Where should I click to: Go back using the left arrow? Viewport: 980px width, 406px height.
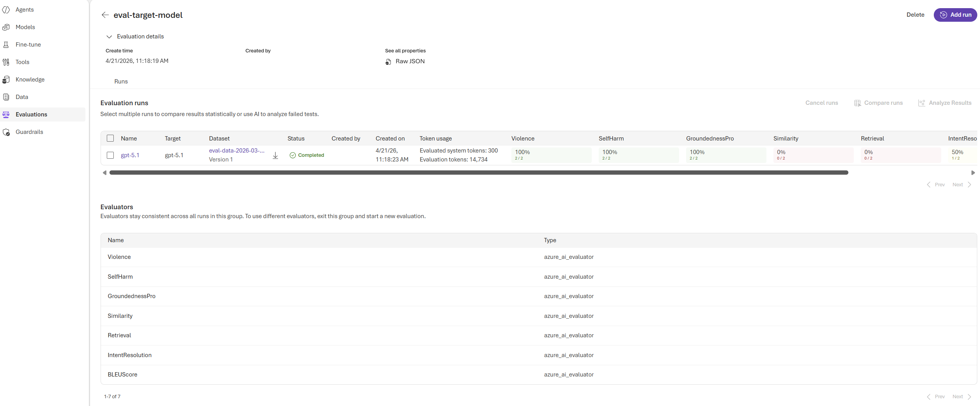click(x=105, y=15)
